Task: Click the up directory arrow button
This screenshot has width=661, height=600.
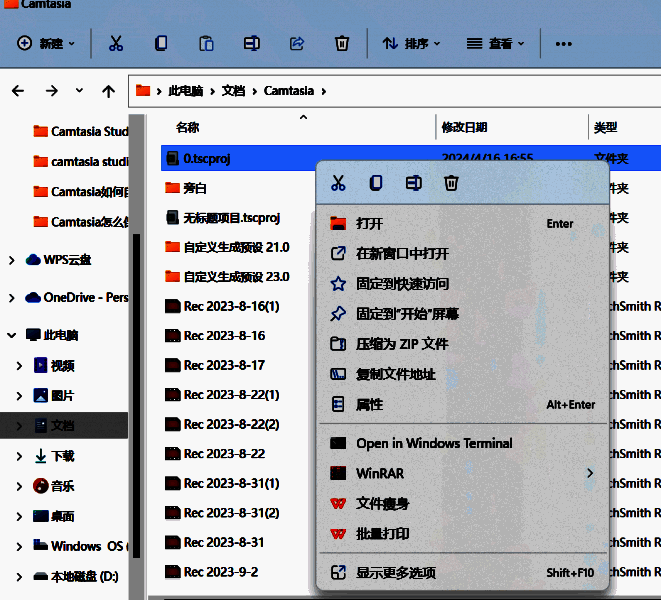Action: point(108,91)
